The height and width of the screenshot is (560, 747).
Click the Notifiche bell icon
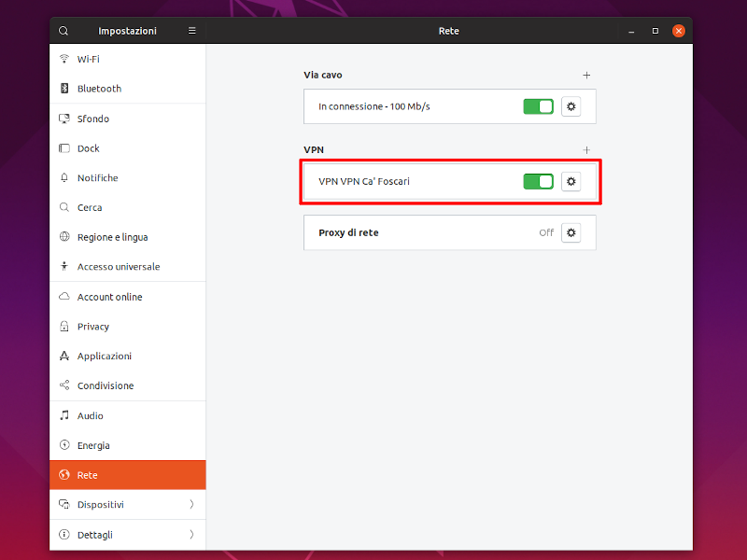click(x=64, y=177)
